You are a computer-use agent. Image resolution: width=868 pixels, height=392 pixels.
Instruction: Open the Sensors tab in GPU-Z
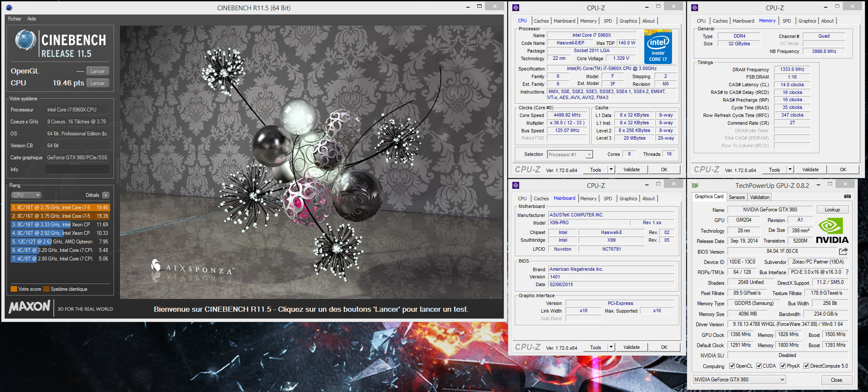[x=736, y=197]
